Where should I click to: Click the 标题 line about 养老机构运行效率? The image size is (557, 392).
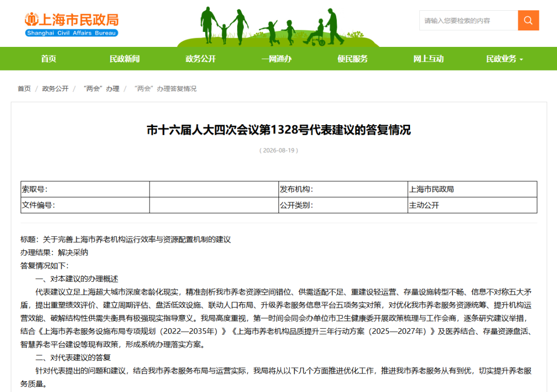125,240
